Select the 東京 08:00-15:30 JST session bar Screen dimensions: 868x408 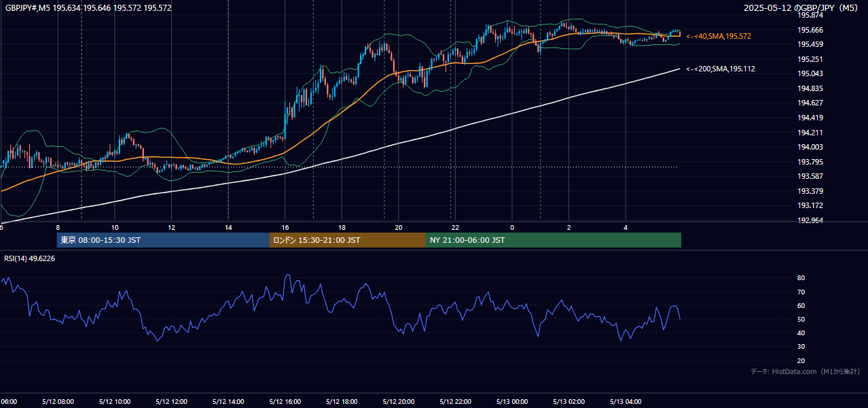163,240
